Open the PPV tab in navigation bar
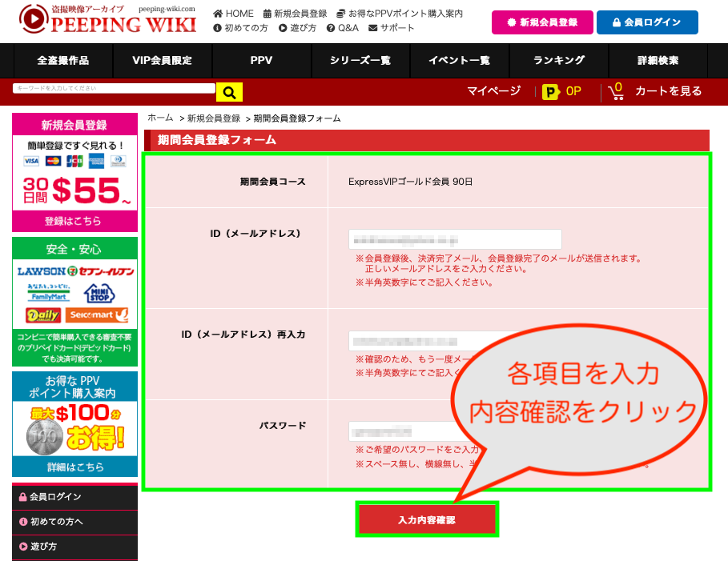728x561 pixels. [261, 61]
